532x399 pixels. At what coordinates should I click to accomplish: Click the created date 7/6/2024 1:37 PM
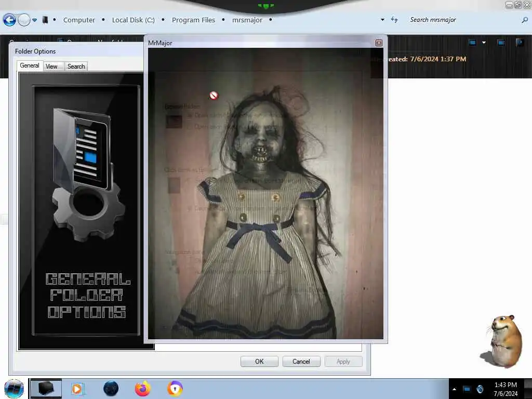438,59
